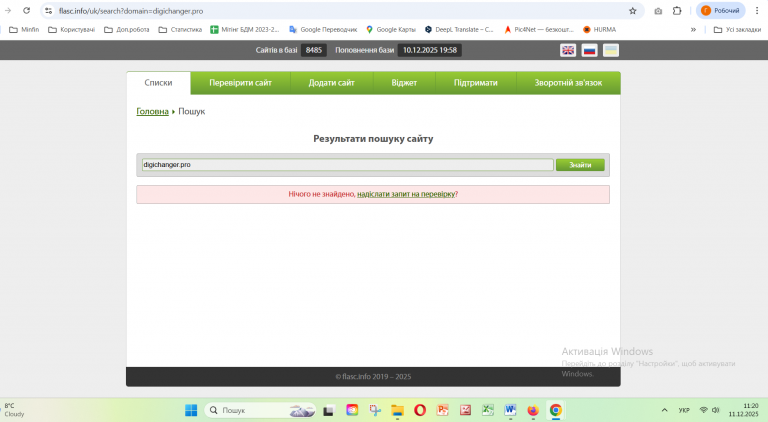
Task: Open the Користувачі bookmarks folder
Action: (72, 29)
